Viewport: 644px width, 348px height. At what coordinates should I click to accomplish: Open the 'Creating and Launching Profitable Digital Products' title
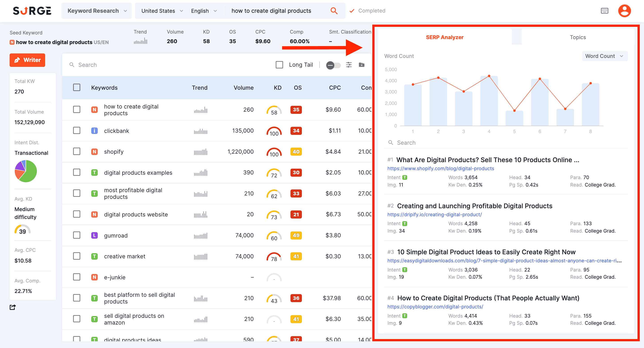tap(475, 206)
